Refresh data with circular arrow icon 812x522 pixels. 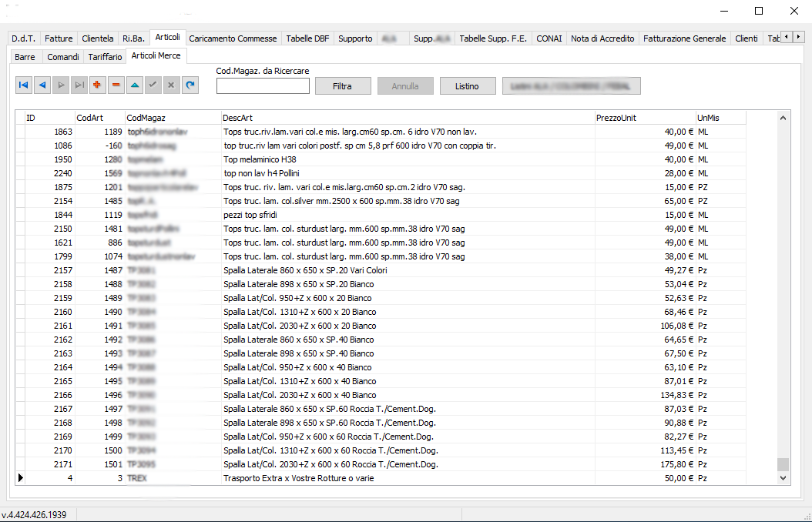click(190, 85)
